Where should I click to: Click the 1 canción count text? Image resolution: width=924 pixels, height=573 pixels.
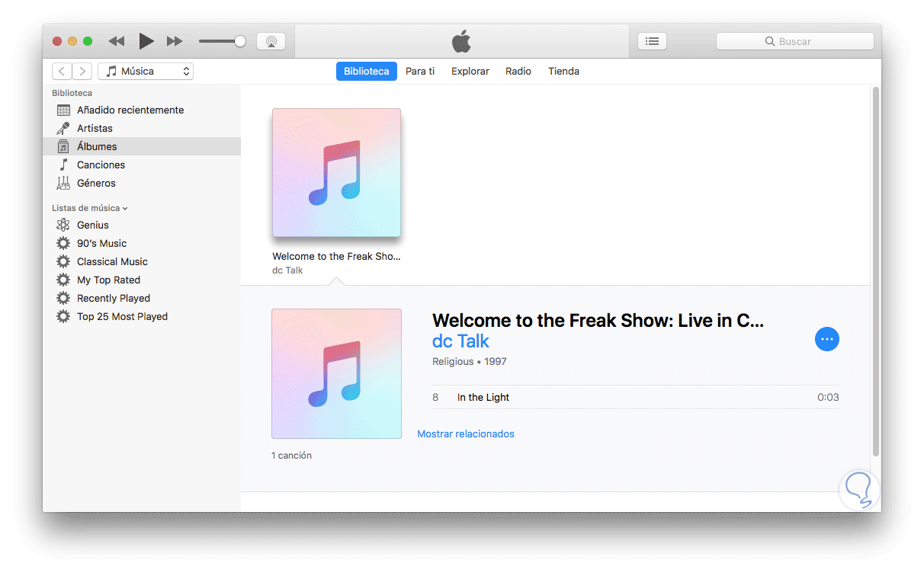pos(291,456)
